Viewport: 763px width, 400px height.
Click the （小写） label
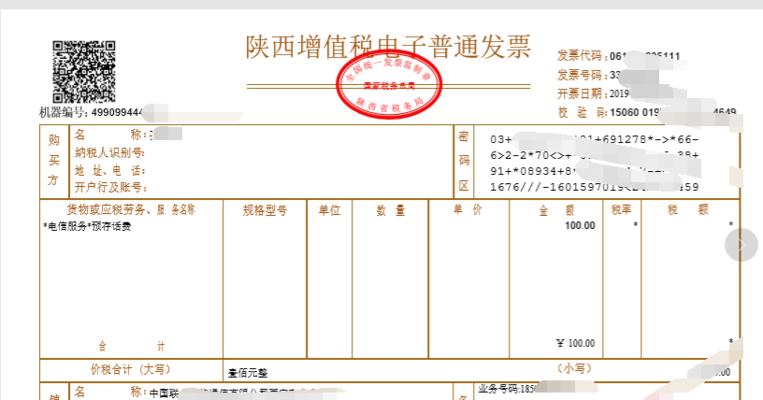(x=575, y=368)
